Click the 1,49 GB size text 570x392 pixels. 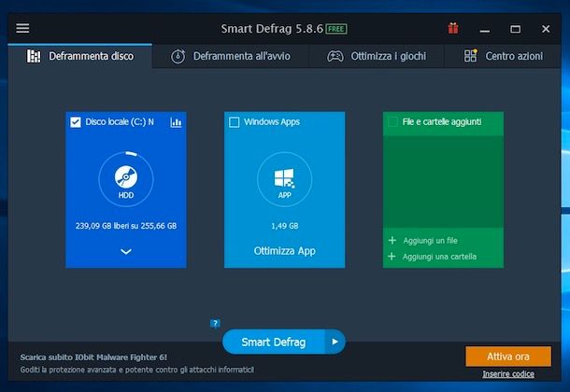click(284, 226)
